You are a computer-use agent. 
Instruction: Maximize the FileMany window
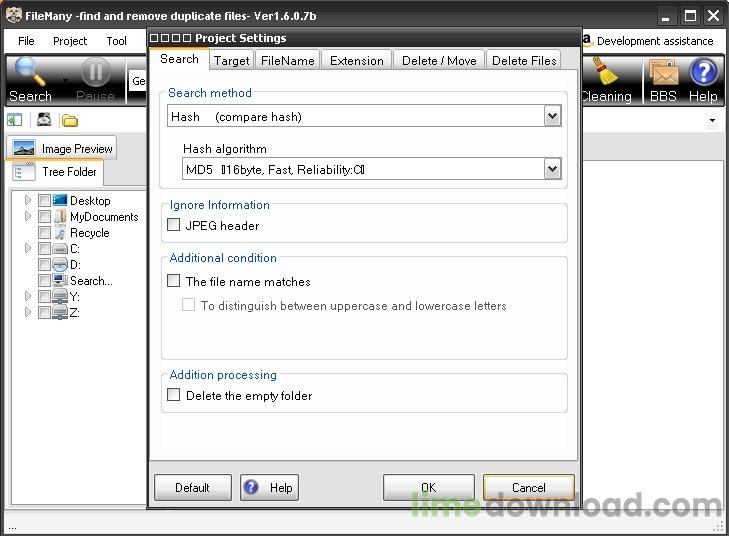click(x=690, y=17)
